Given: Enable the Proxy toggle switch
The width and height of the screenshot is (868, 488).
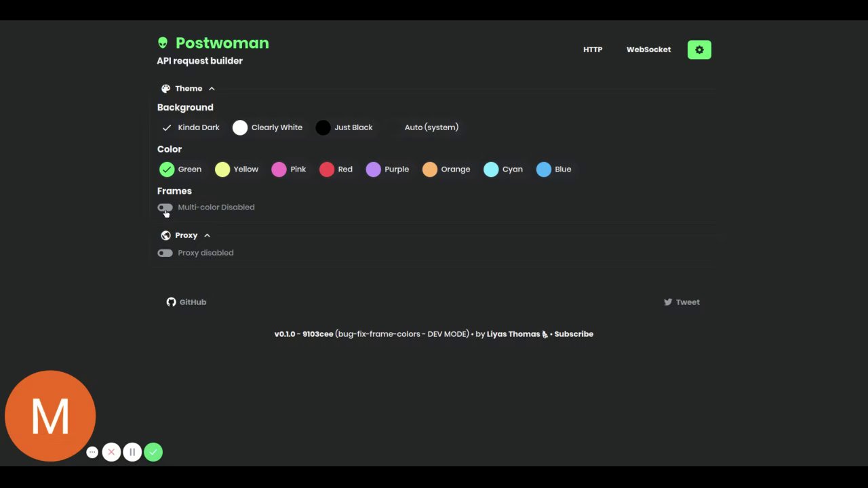Looking at the screenshot, I should pos(165,253).
